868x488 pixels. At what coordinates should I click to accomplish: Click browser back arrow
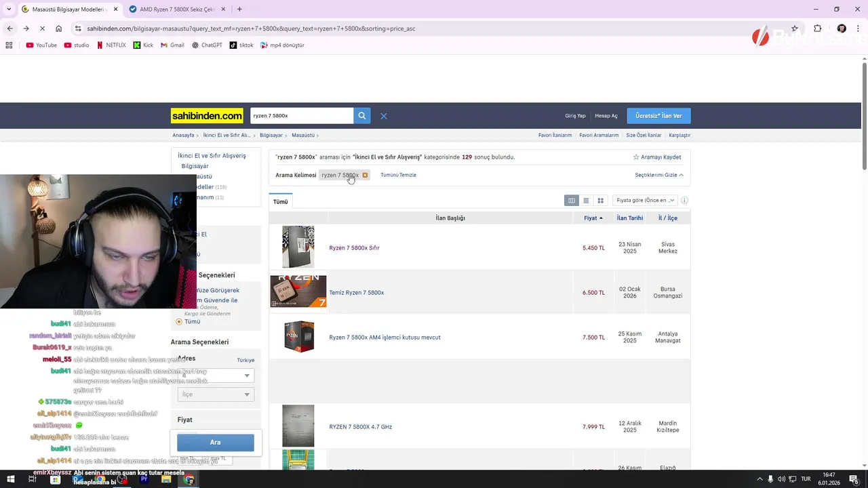click(x=9, y=28)
